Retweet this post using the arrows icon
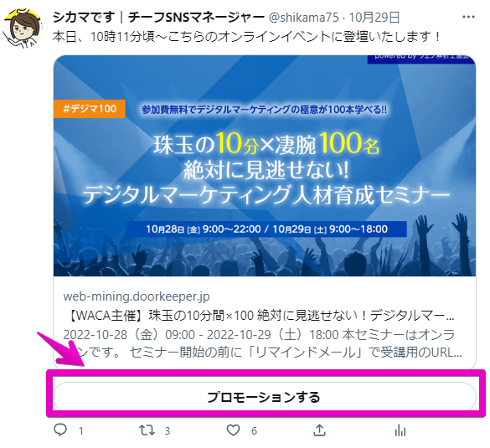490x448 pixels. 147,430
